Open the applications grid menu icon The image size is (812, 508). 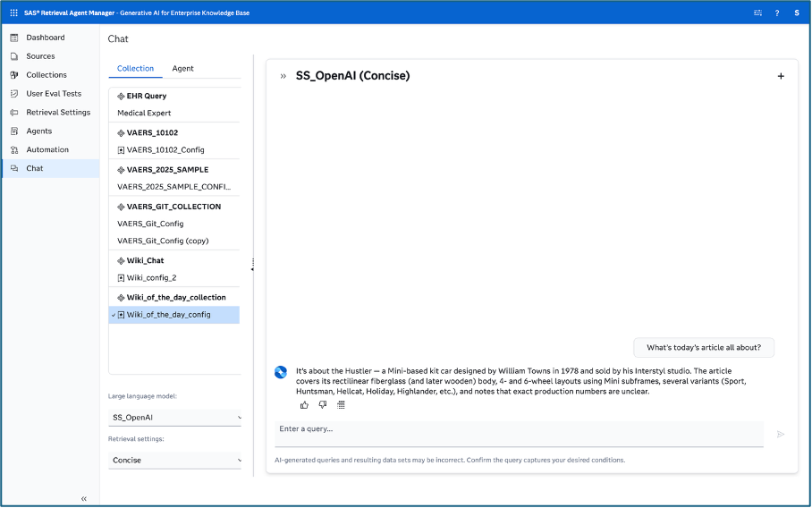pos(14,13)
